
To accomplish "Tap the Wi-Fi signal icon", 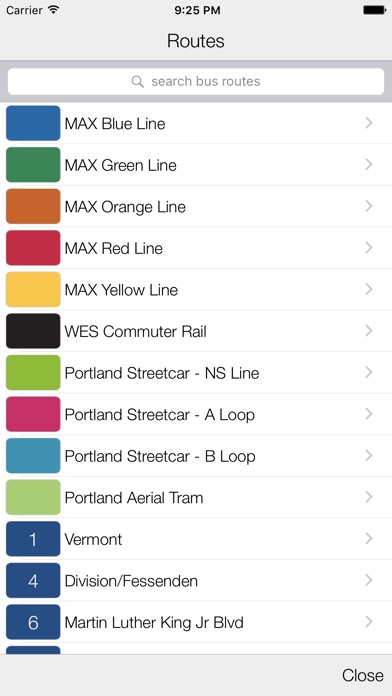I will pyautogui.click(x=54, y=10).
